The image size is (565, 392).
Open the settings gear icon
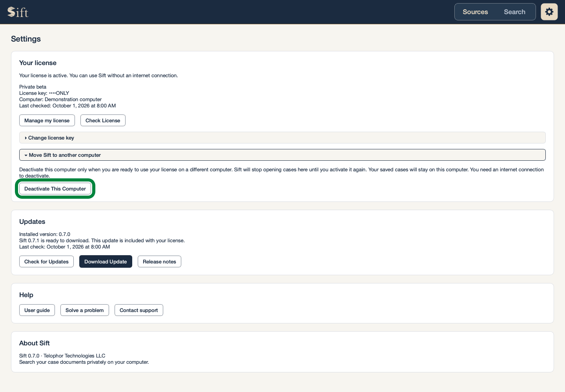[549, 12]
